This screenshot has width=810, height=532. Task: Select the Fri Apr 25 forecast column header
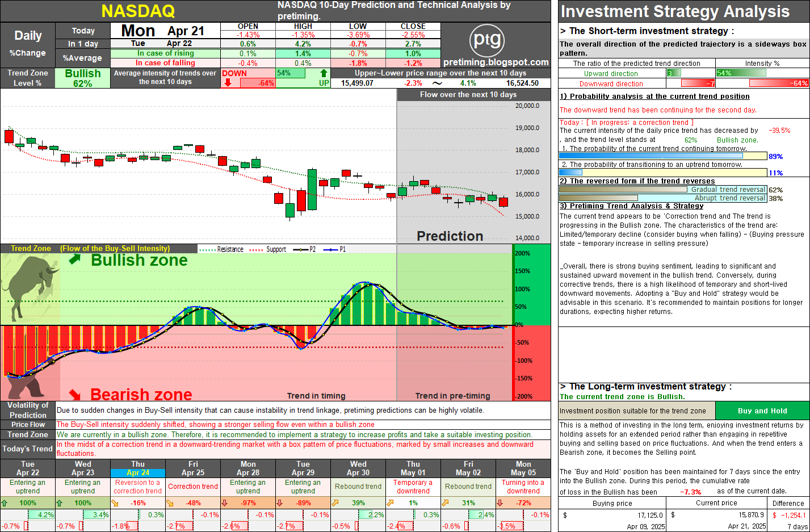click(x=193, y=468)
